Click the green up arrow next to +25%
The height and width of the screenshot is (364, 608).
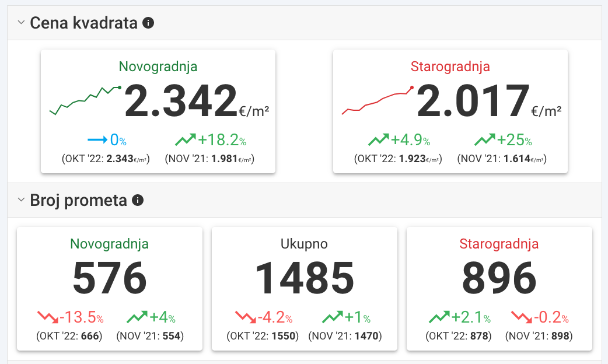[x=484, y=140]
